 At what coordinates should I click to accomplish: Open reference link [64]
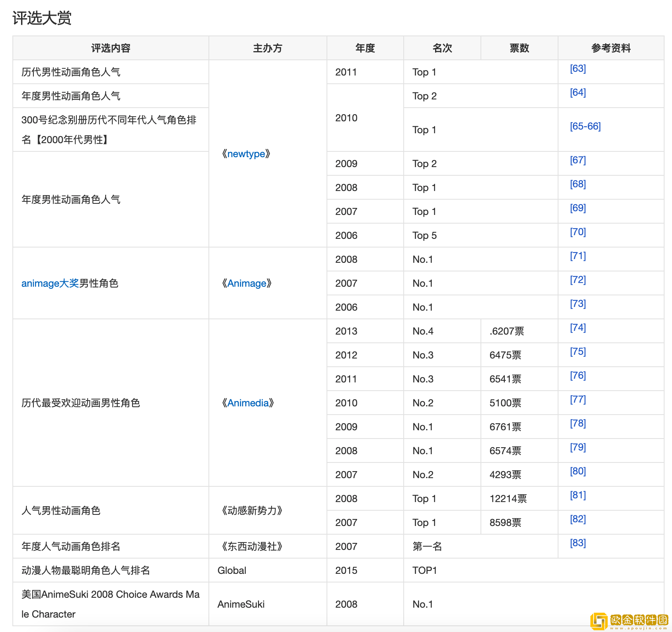(577, 93)
